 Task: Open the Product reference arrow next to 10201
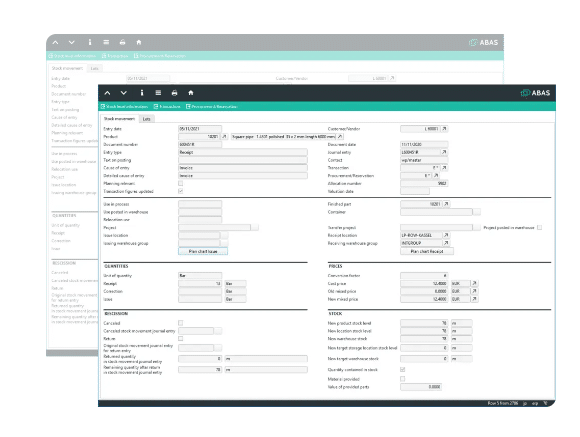click(224, 137)
